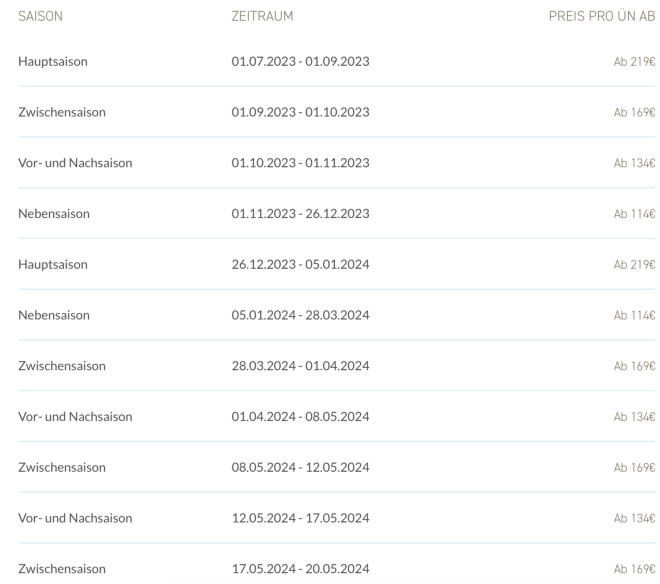This screenshot has height=584, width=660.
Task: Click date range 08.05.2024 - 12.05.2024
Action: (x=301, y=467)
